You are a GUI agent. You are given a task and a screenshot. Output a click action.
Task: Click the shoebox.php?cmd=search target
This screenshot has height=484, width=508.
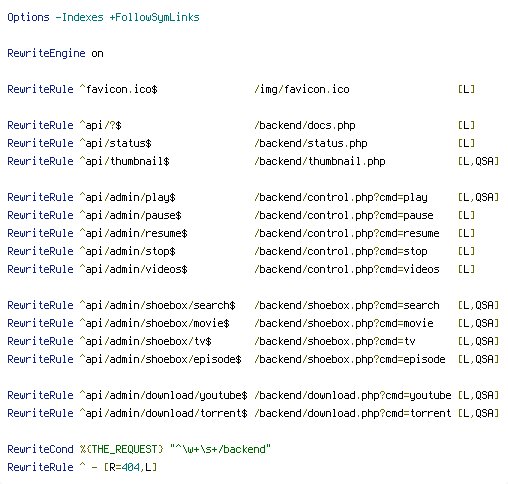(347, 305)
